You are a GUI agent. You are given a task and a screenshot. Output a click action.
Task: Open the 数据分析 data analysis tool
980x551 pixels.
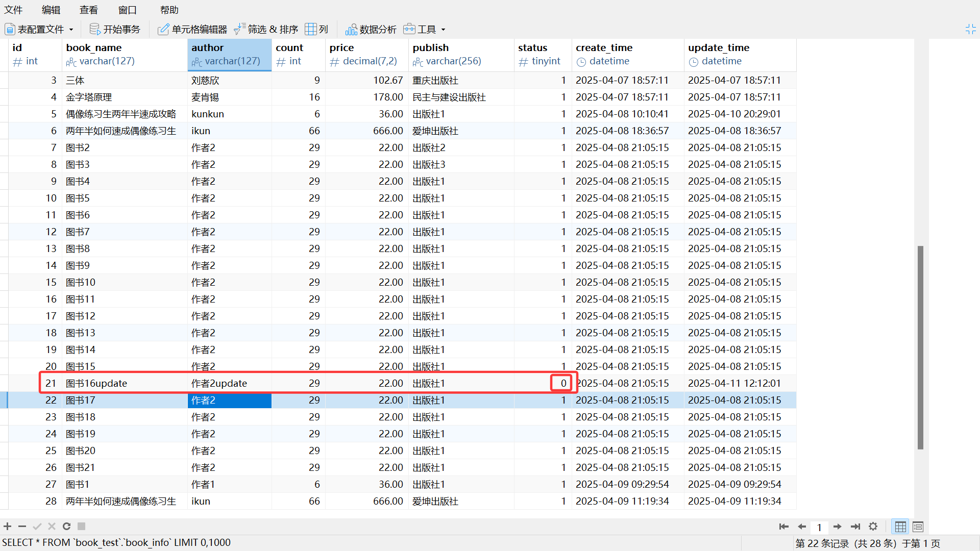pos(371,29)
